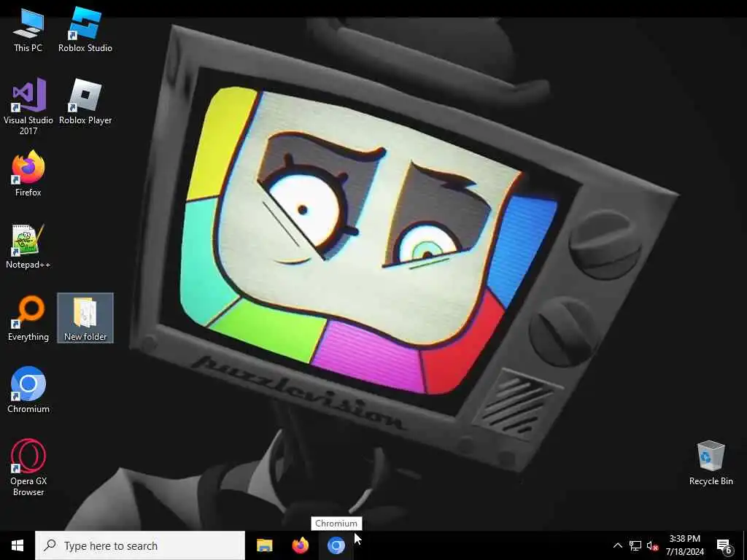The image size is (747, 560).
Task: Launch Roblox Studio from desktop
Action: click(85, 29)
